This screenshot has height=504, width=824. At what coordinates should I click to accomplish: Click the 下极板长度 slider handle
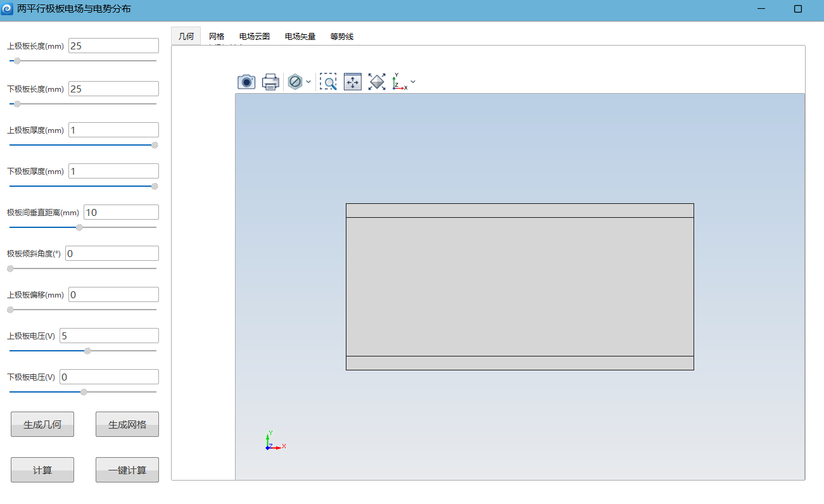(17, 104)
